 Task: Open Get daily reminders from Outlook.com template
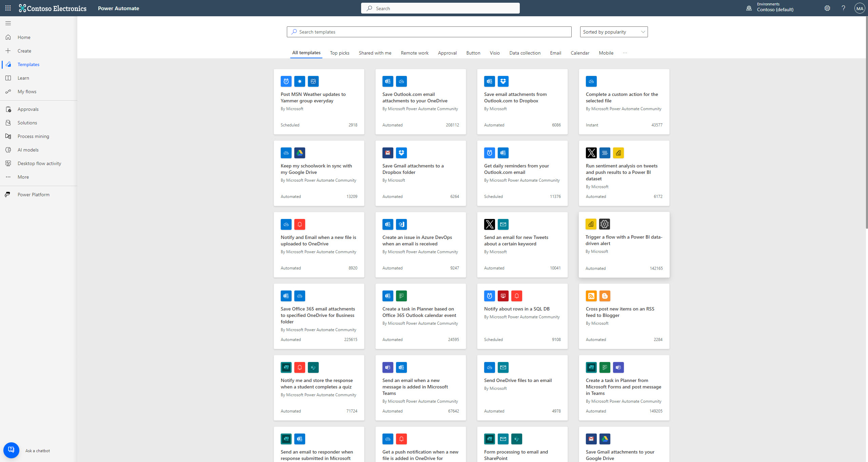click(x=522, y=173)
